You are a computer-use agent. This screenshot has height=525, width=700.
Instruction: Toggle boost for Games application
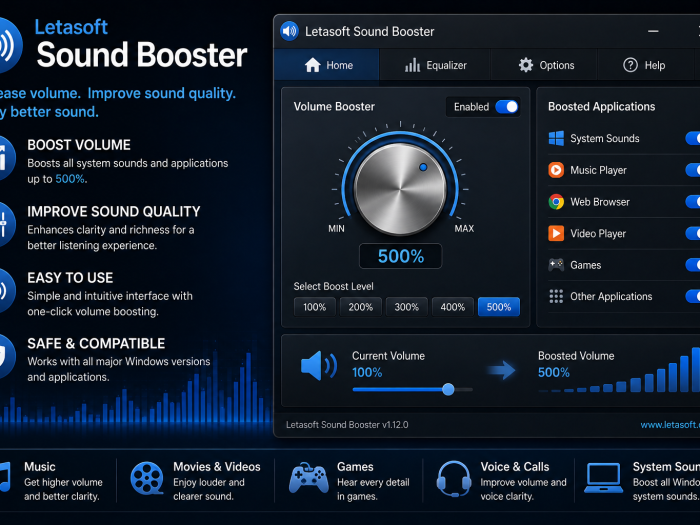click(693, 265)
